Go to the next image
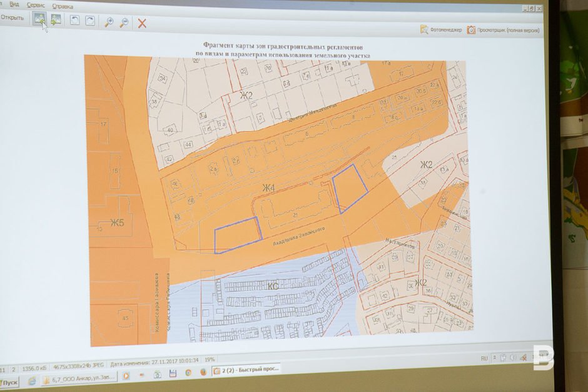The width and height of the screenshot is (588, 392). (56, 20)
